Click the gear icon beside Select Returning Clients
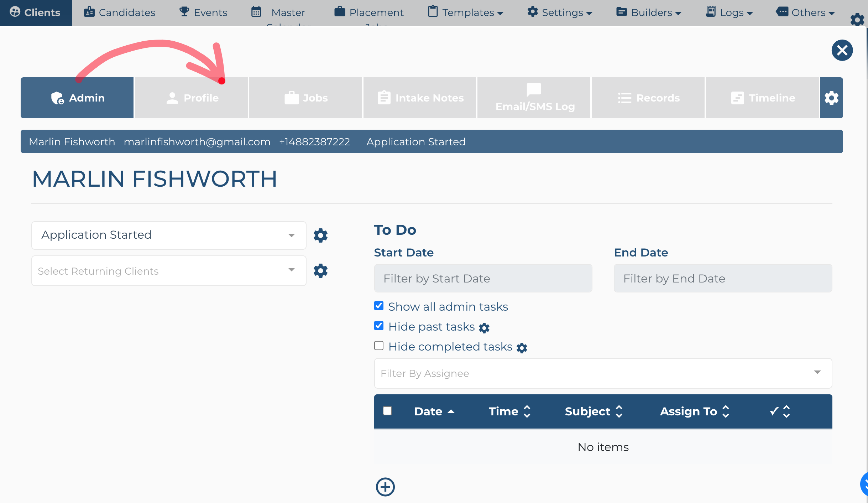Screen dimensions: 868x503 point(320,271)
